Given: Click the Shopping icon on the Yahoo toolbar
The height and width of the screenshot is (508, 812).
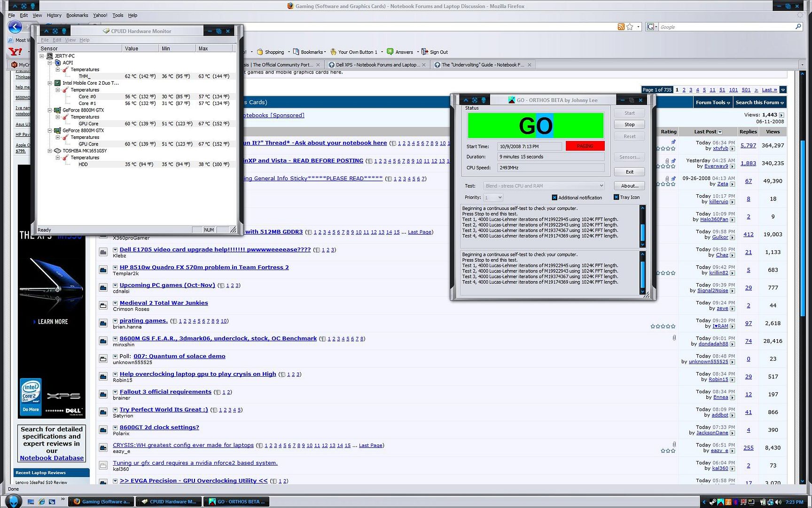Looking at the screenshot, I should pos(260,52).
